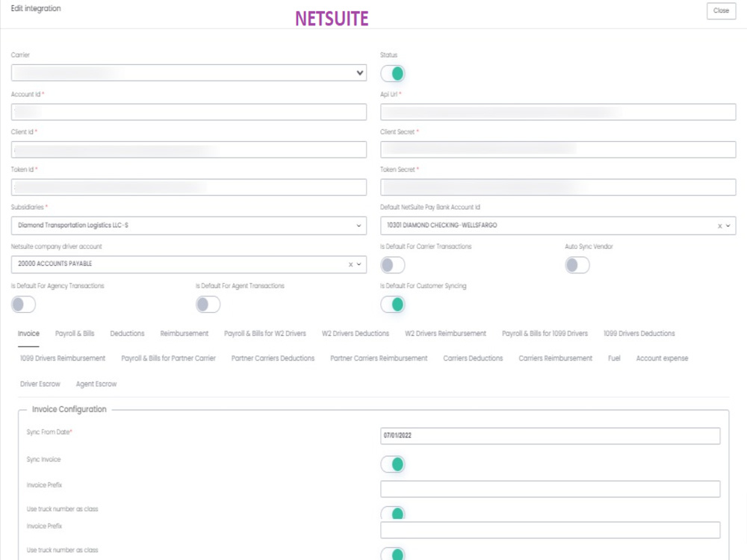Image resolution: width=747 pixels, height=560 pixels.
Task: Open the Deductions tab
Action: [x=127, y=333]
